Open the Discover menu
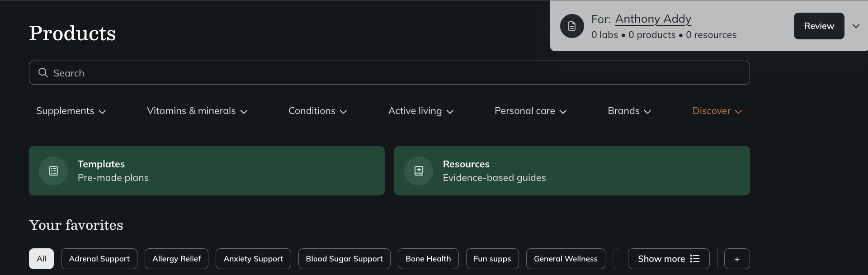This screenshot has width=868, height=275. pyautogui.click(x=717, y=111)
